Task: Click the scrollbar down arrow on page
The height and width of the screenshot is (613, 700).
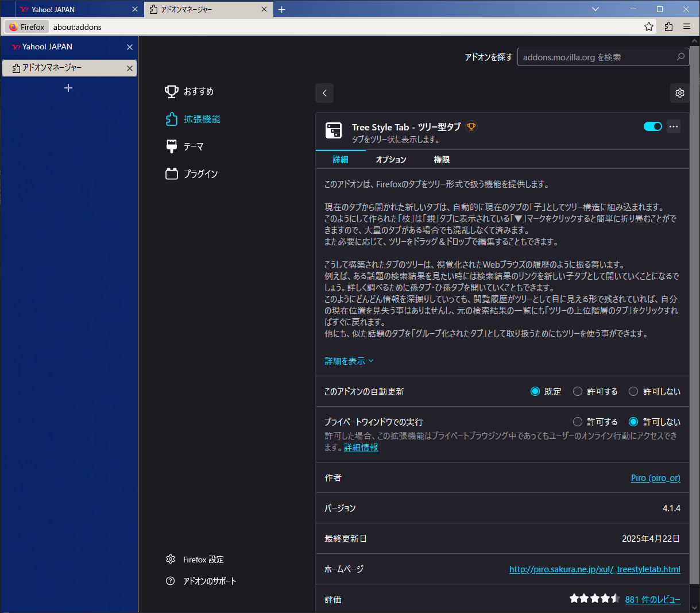Action: 694,607
